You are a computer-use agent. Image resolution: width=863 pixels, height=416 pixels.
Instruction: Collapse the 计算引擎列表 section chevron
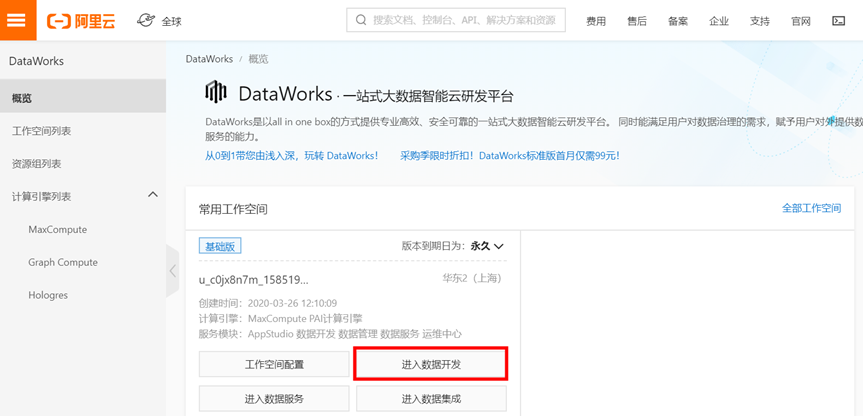[x=153, y=195]
